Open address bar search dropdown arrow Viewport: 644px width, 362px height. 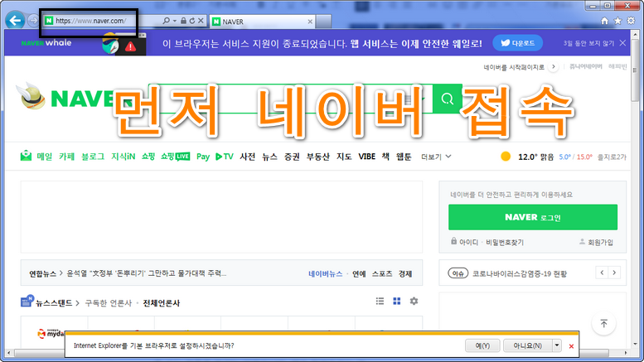[x=175, y=21]
